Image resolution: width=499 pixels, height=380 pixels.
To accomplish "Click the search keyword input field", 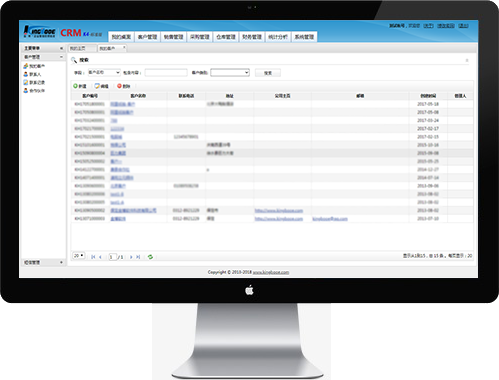I will click(x=166, y=73).
